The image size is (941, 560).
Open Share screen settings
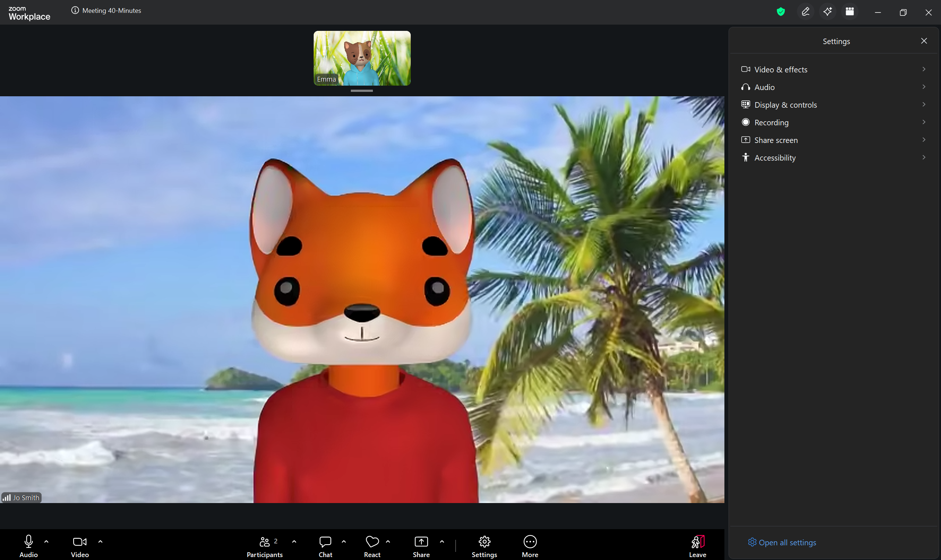pos(834,140)
